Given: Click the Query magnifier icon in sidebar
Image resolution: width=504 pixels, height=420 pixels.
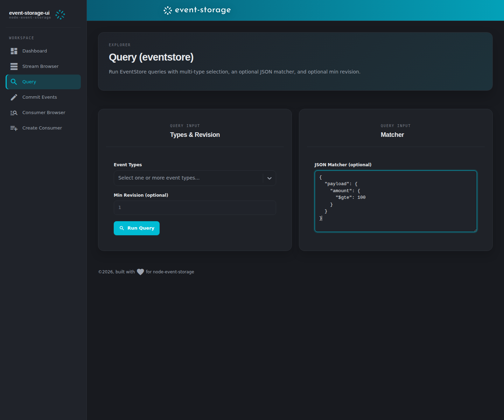Looking at the screenshot, I should point(14,82).
